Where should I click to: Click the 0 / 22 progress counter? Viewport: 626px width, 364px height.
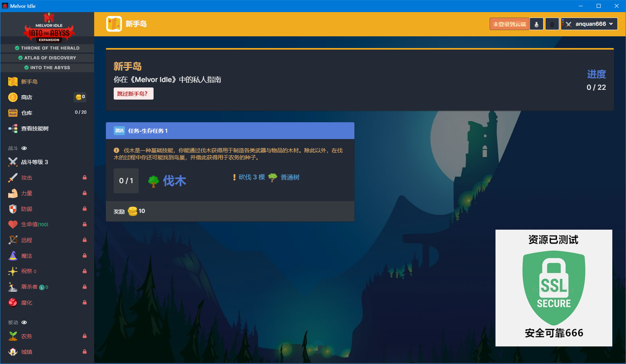596,87
